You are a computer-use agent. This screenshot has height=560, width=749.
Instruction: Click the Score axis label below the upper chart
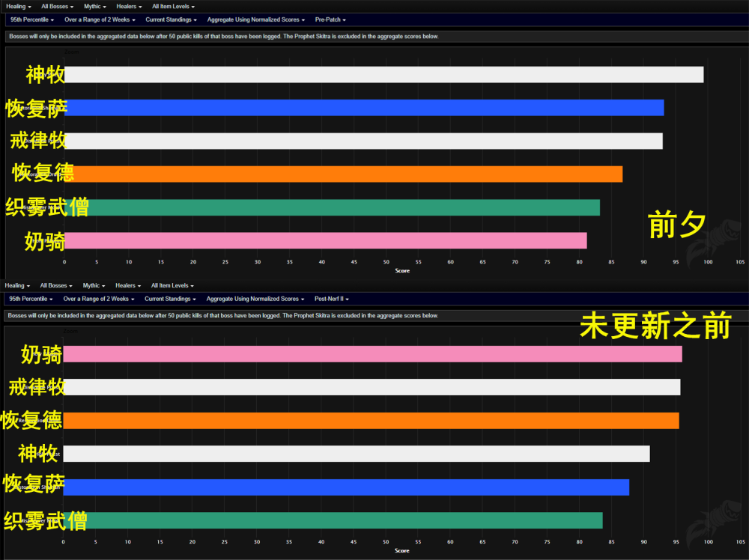402,271
